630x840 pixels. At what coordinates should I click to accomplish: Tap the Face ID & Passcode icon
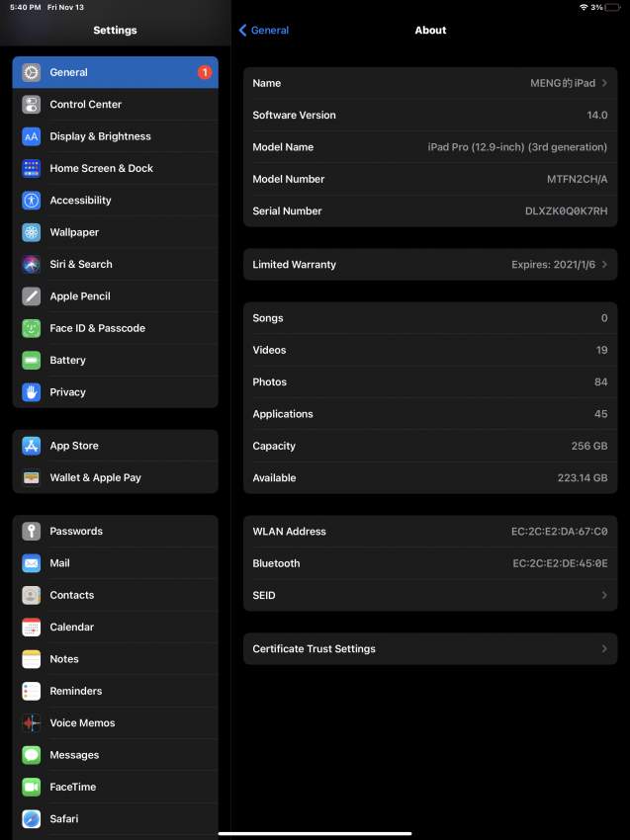click(31, 328)
